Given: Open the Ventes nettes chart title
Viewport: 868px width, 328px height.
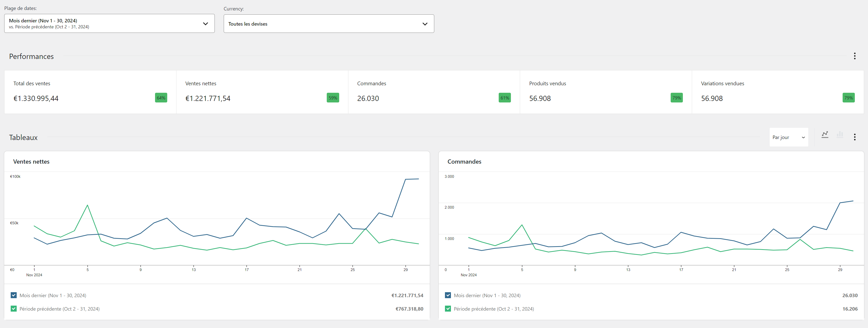Looking at the screenshot, I should coord(31,162).
